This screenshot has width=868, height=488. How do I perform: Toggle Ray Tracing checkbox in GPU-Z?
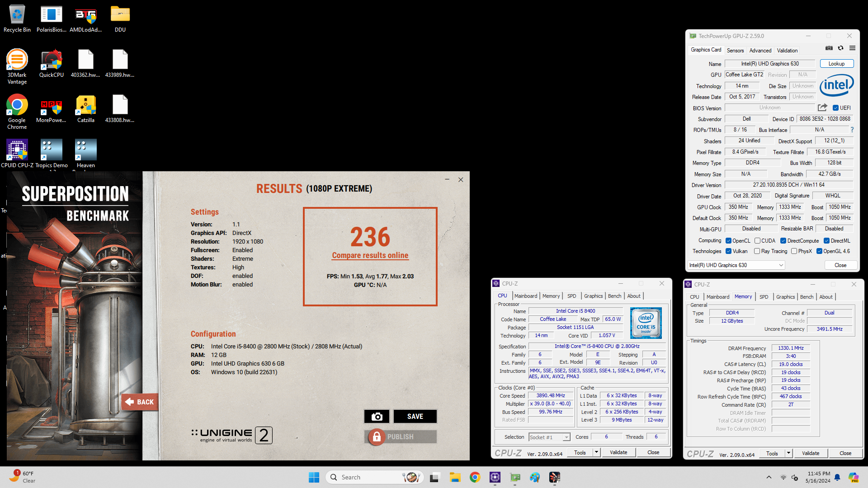[x=757, y=251]
